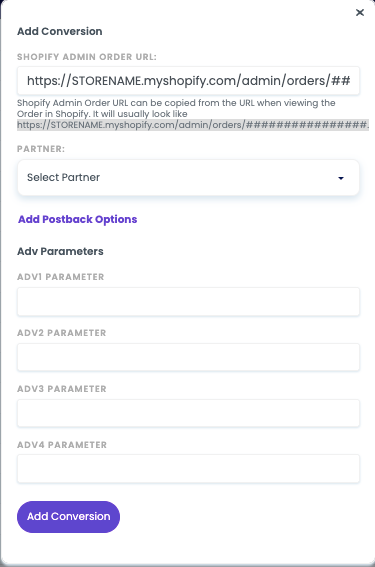Viewport: 375px width, 567px height.
Task: Click the Shopify Admin Order URL field
Action: (188, 81)
